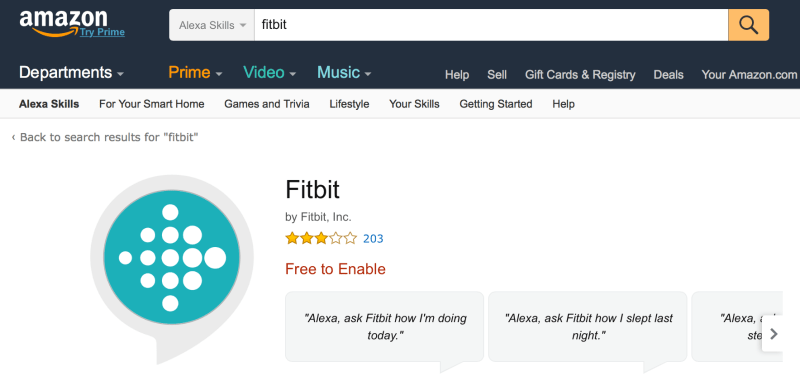Click the Try Prime link
The image size is (800, 390).
pyautogui.click(x=102, y=33)
